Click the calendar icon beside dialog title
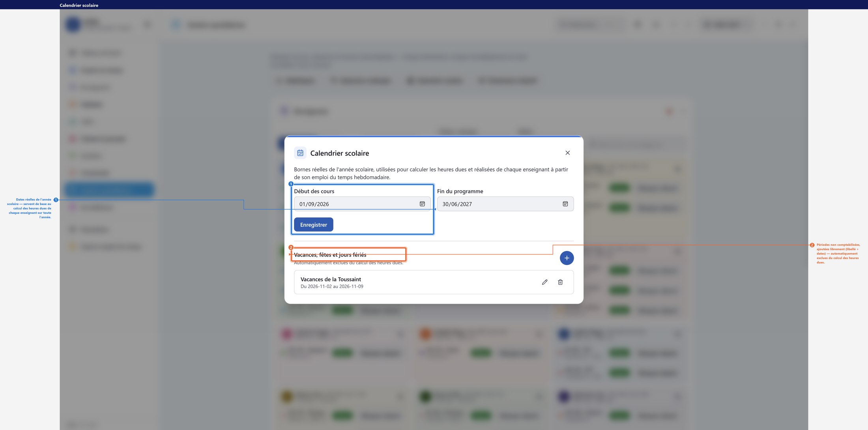Viewport: 868px width, 430px height. point(300,153)
